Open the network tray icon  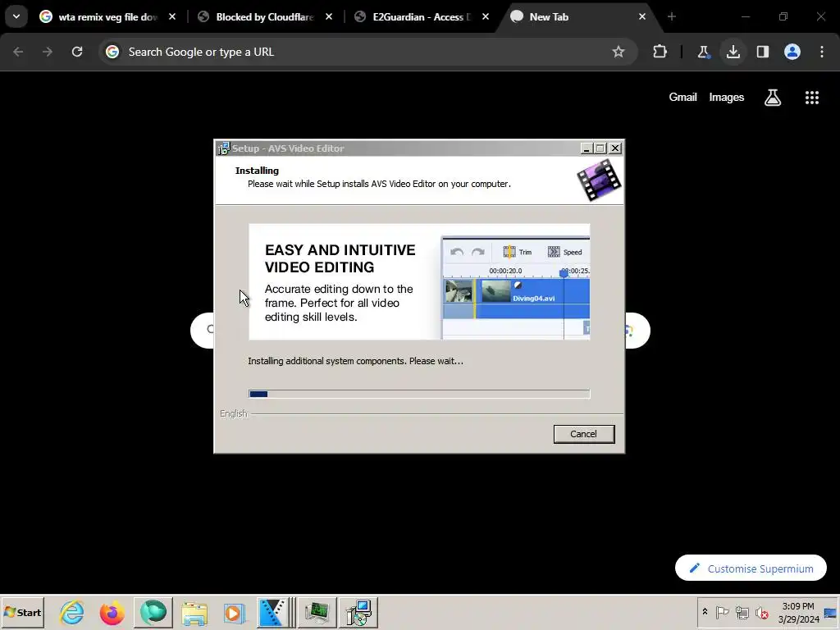(742, 612)
